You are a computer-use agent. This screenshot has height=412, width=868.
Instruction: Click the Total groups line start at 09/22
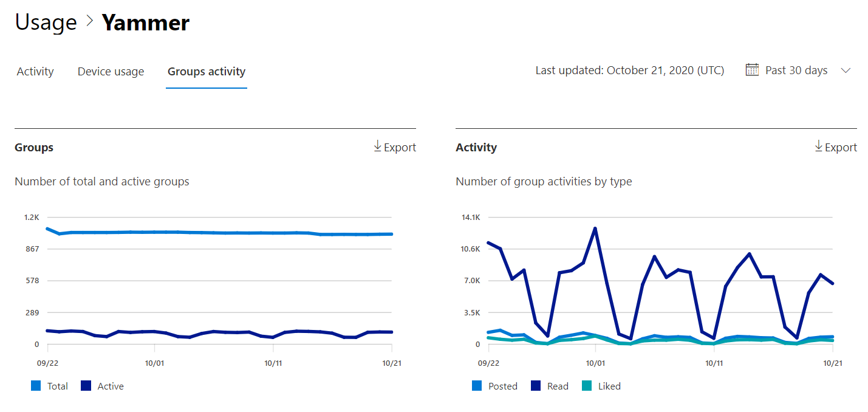coord(47,228)
